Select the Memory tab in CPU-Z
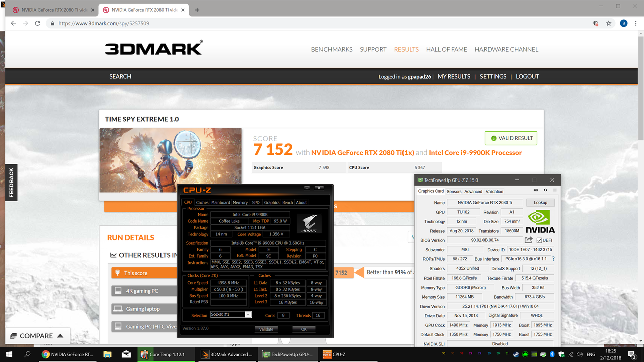 (240, 202)
